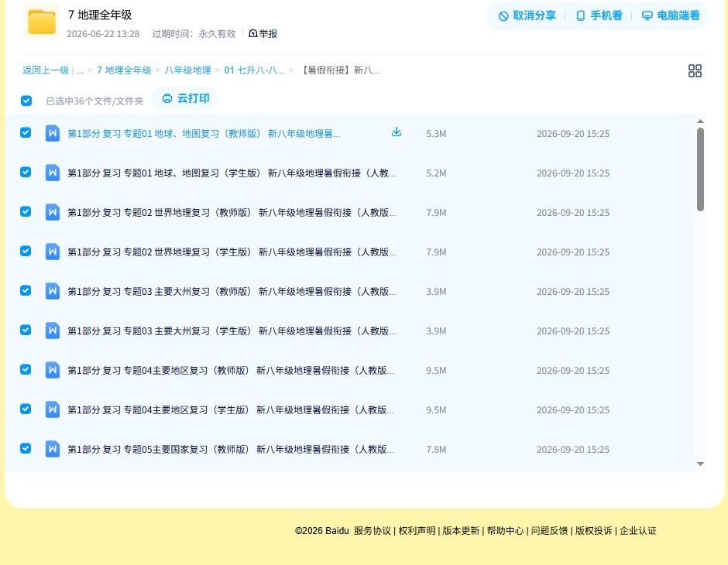Download the 专题01 教师版 file via download icon
This screenshot has width=728, height=565.
[x=396, y=132]
